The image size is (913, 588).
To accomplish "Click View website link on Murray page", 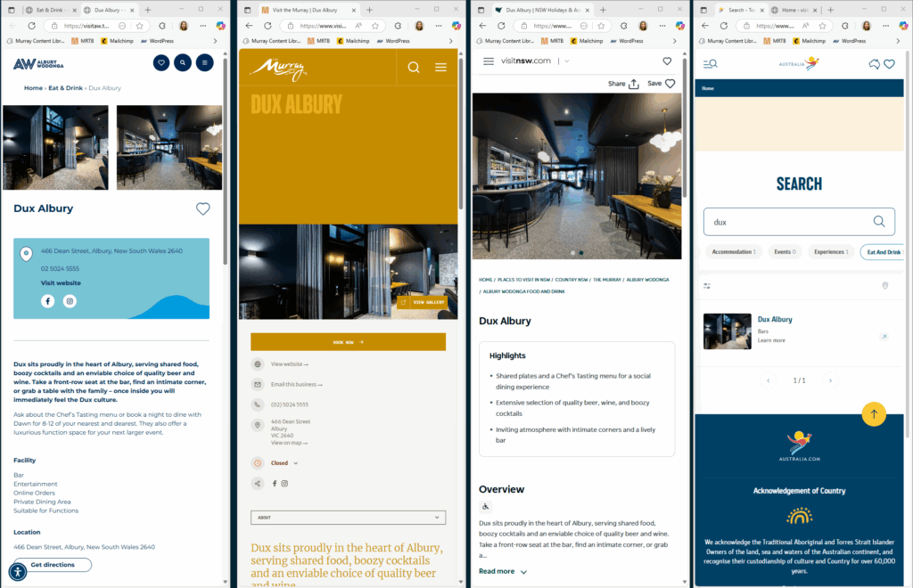I will pos(290,364).
